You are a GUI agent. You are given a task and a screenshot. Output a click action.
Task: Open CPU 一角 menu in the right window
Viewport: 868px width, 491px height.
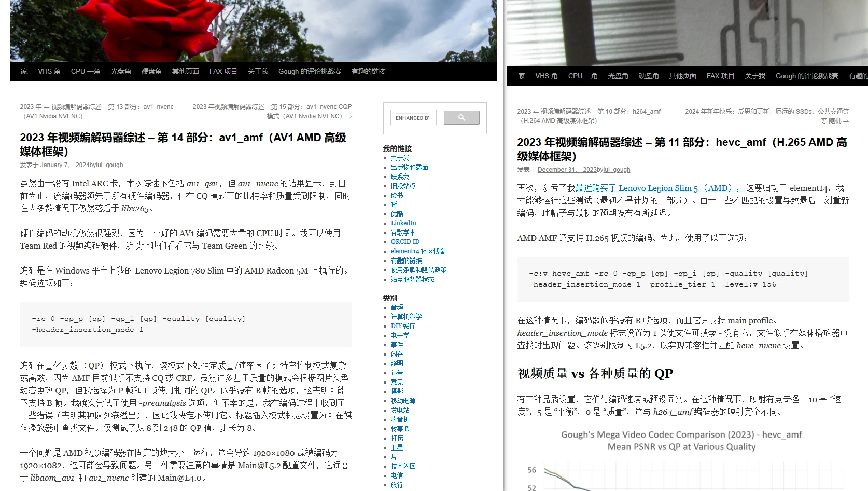click(x=583, y=76)
